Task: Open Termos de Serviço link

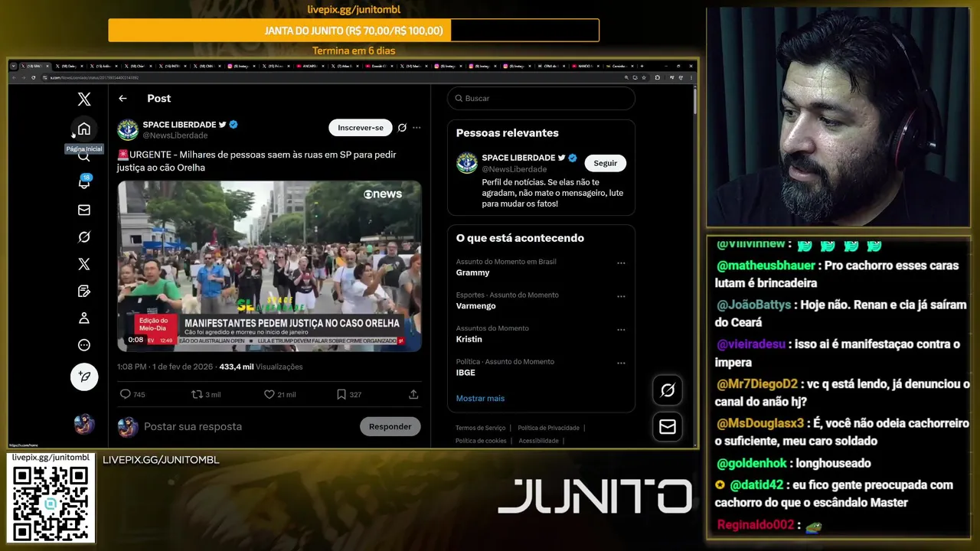Action: (x=480, y=428)
